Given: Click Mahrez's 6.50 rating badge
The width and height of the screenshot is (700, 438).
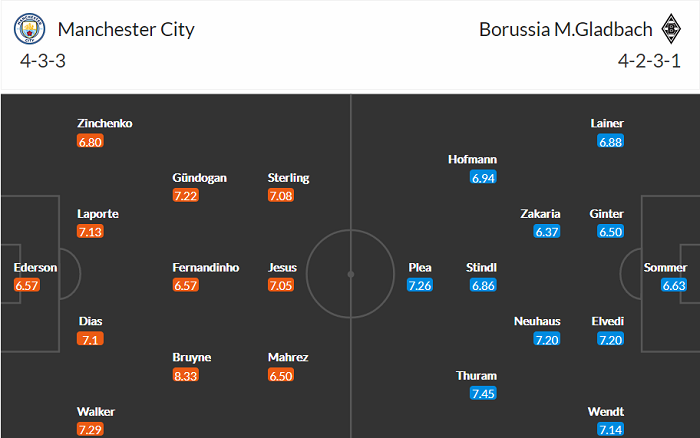Looking at the screenshot, I should 282,375.
